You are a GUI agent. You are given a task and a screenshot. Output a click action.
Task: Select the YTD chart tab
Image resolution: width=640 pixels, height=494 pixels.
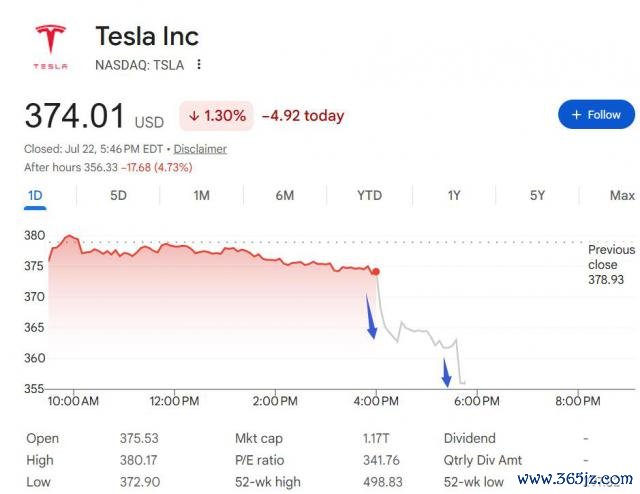pyautogui.click(x=369, y=196)
